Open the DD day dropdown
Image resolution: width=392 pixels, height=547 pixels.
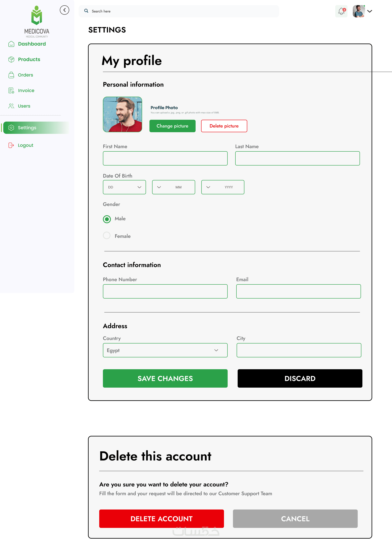point(124,187)
